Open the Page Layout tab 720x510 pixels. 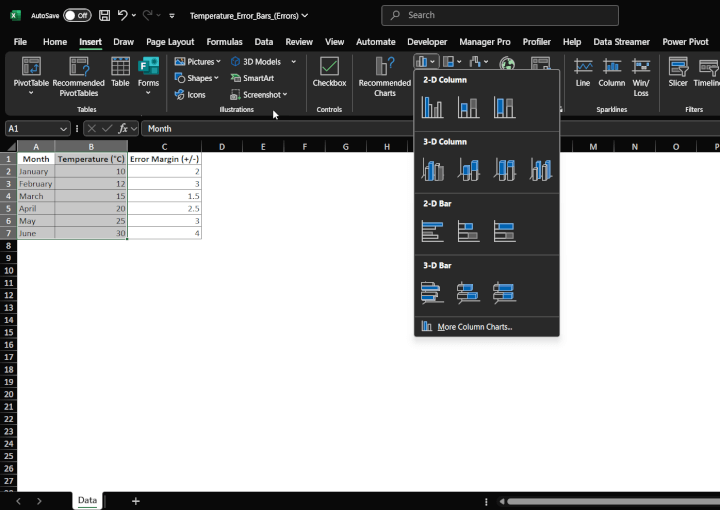coord(170,42)
